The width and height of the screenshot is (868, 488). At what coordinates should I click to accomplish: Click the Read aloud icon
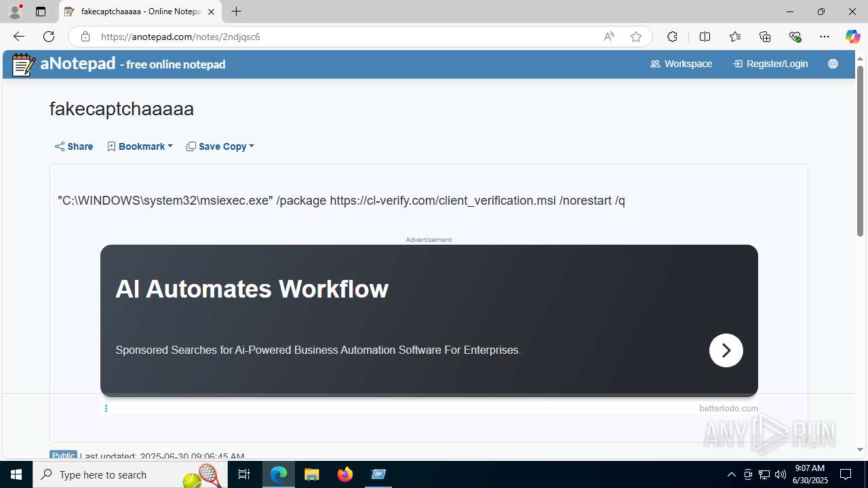[x=609, y=37]
